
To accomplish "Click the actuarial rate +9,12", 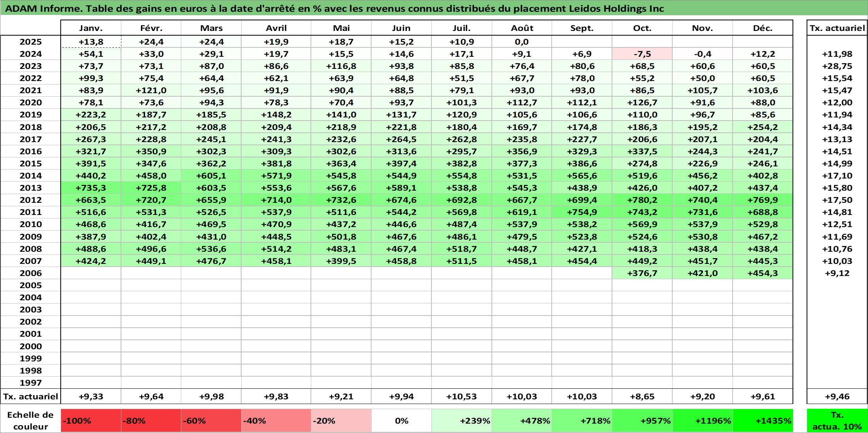I will [x=837, y=273].
